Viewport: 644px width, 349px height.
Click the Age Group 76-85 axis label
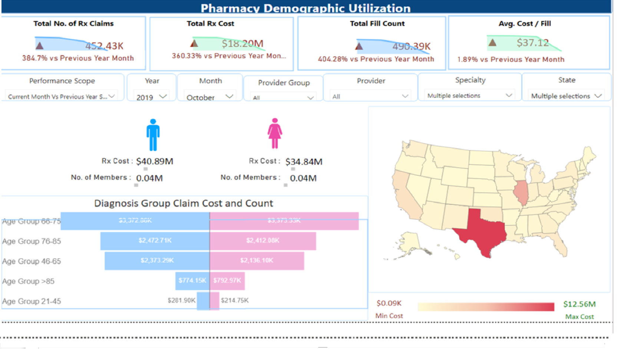pos(32,241)
